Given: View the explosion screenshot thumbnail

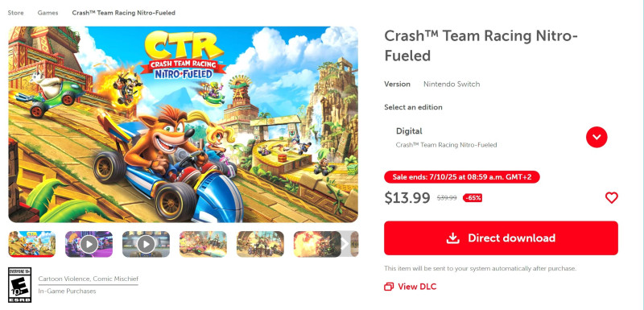Looking at the screenshot, I should 317,244.
